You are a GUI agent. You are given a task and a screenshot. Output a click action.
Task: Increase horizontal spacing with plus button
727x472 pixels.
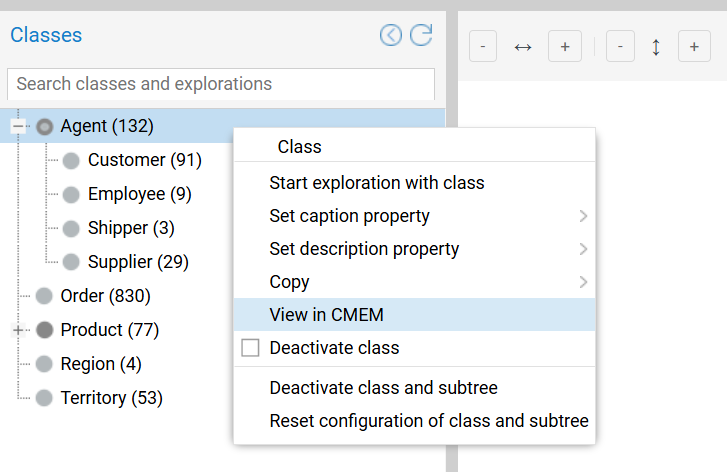(565, 47)
